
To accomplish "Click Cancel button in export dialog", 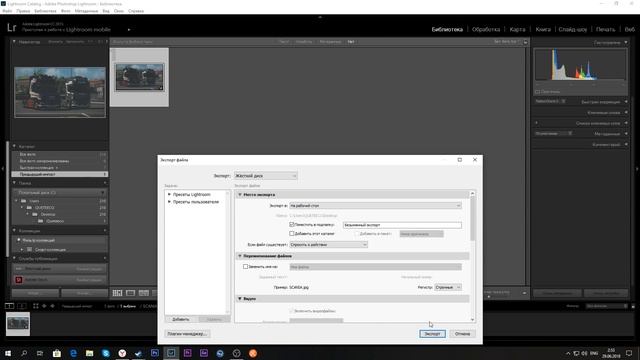I will (462, 334).
